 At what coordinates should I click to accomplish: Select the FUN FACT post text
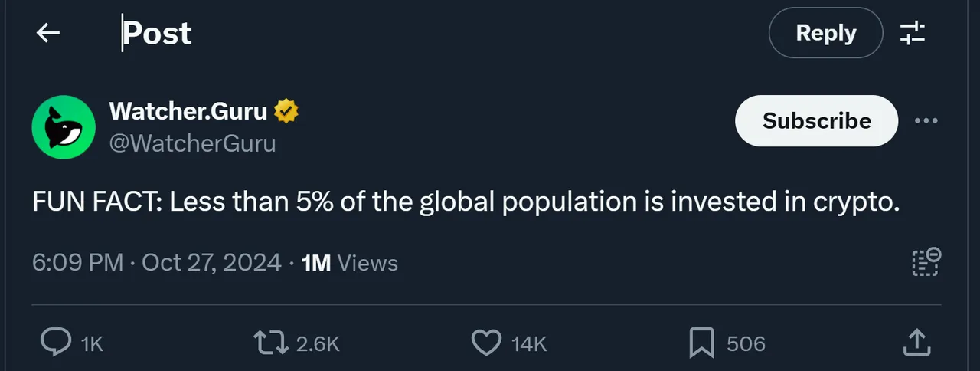pyautogui.click(x=465, y=203)
